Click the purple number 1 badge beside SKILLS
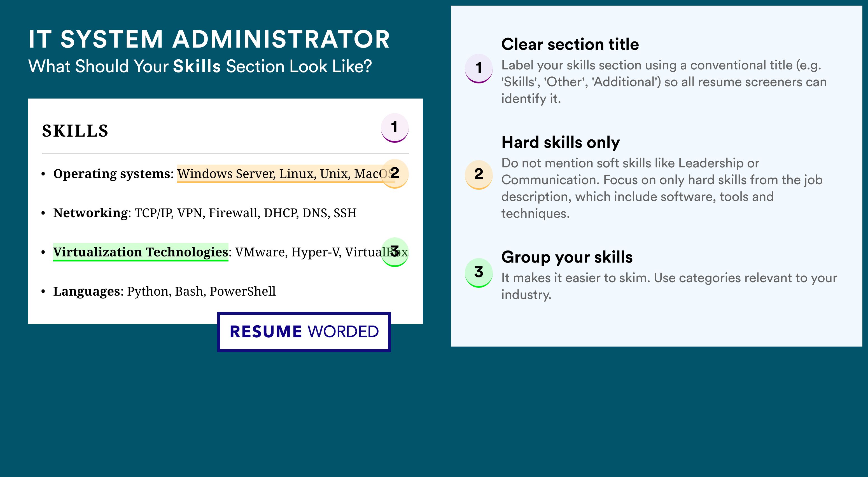The width and height of the screenshot is (868, 477). 395,128
